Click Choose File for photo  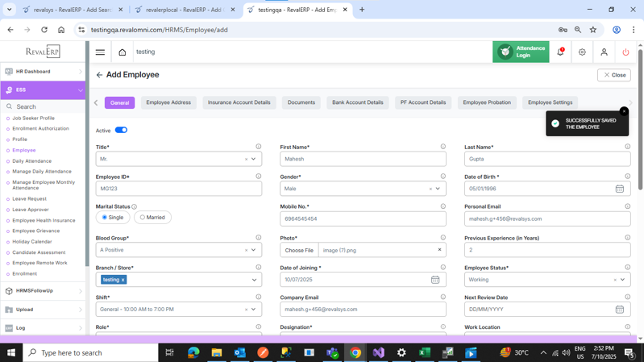point(299,250)
